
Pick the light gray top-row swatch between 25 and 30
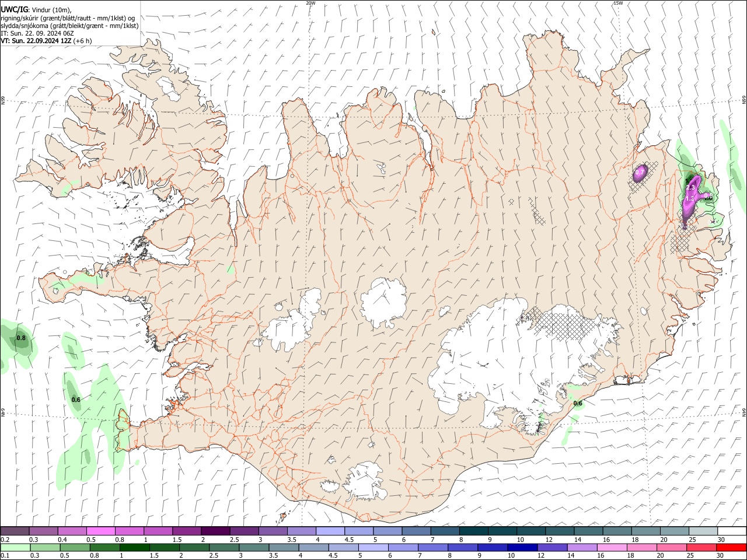[x=703, y=531]
